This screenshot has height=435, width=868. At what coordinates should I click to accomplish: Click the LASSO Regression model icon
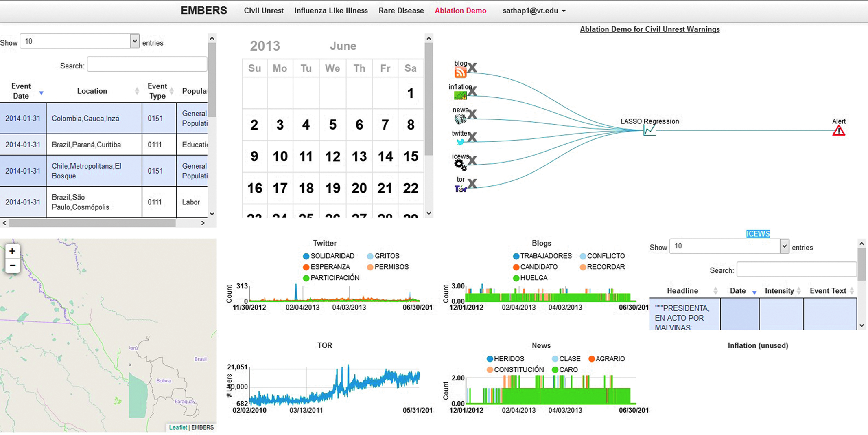(649, 130)
